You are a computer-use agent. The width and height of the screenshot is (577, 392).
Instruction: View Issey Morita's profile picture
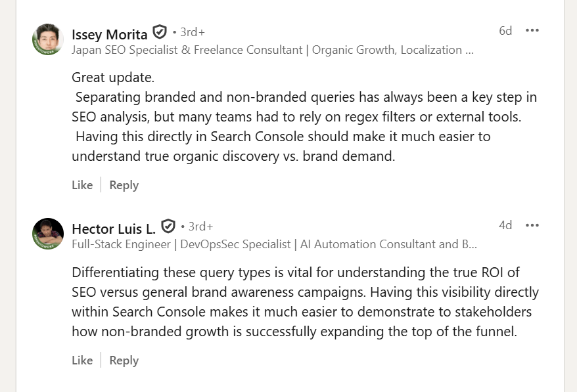(46, 39)
